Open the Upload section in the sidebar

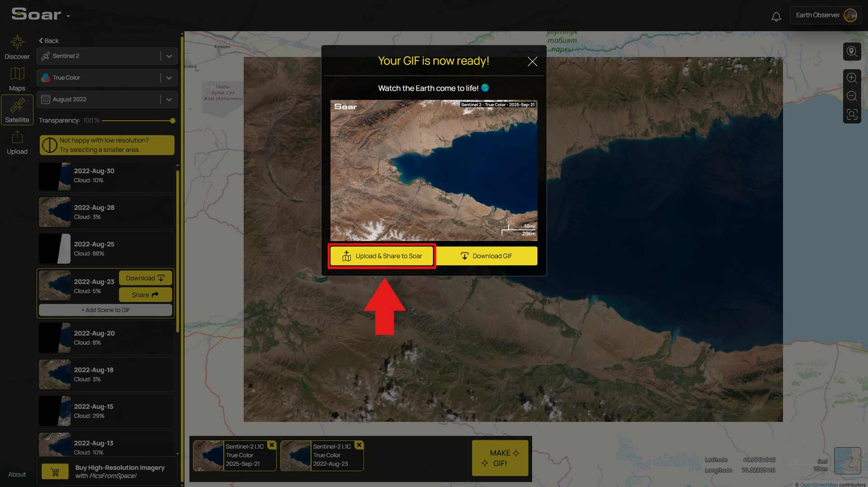coord(17,142)
